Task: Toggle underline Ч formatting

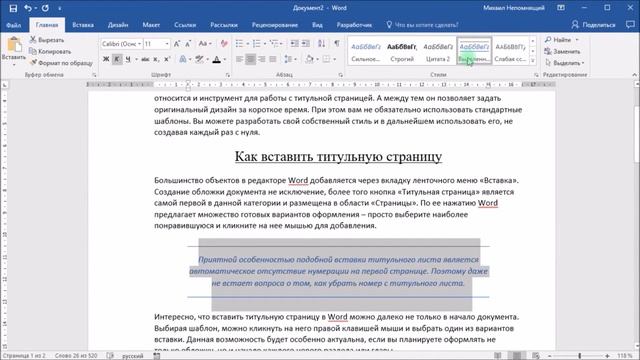Action: click(x=128, y=59)
